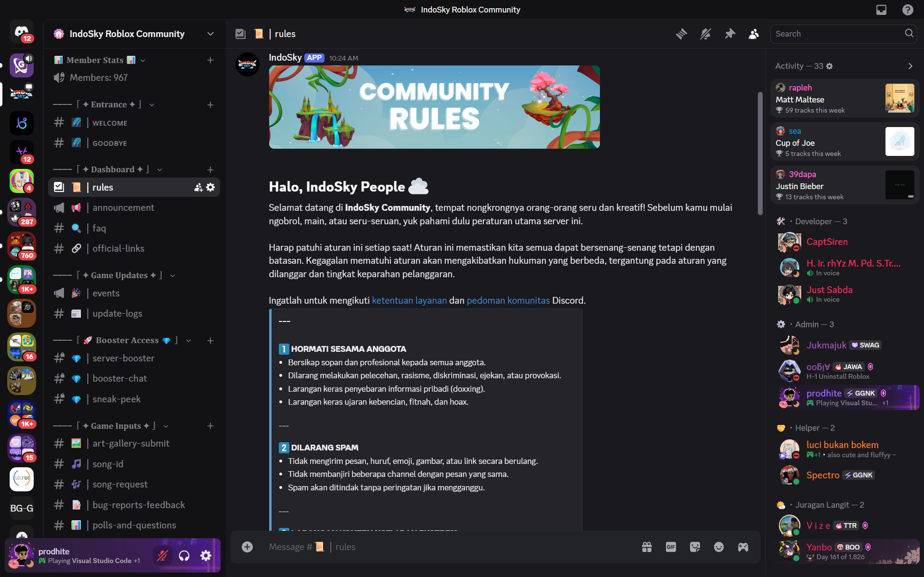Open the bug-reports-feedback channel
The width and height of the screenshot is (924, 577).
(134, 505)
